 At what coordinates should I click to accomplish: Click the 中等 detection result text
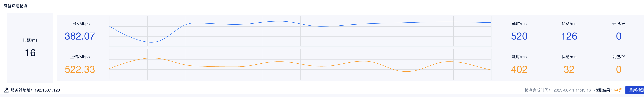(618, 90)
